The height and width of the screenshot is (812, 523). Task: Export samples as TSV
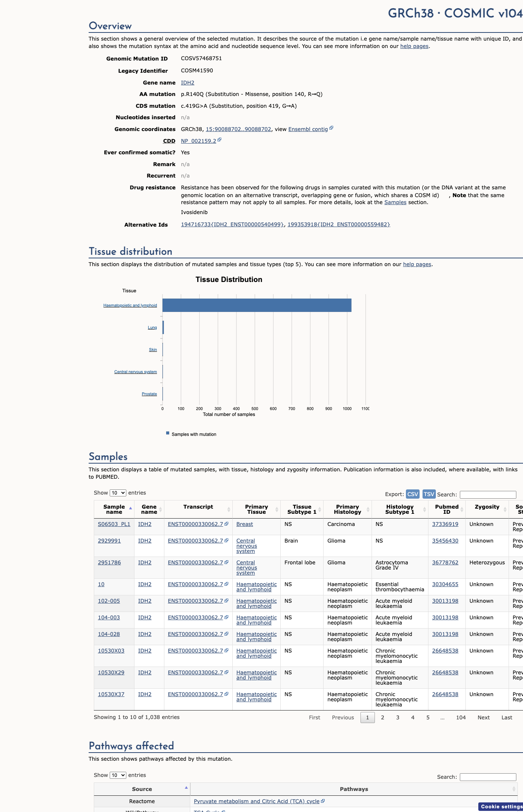(429, 494)
